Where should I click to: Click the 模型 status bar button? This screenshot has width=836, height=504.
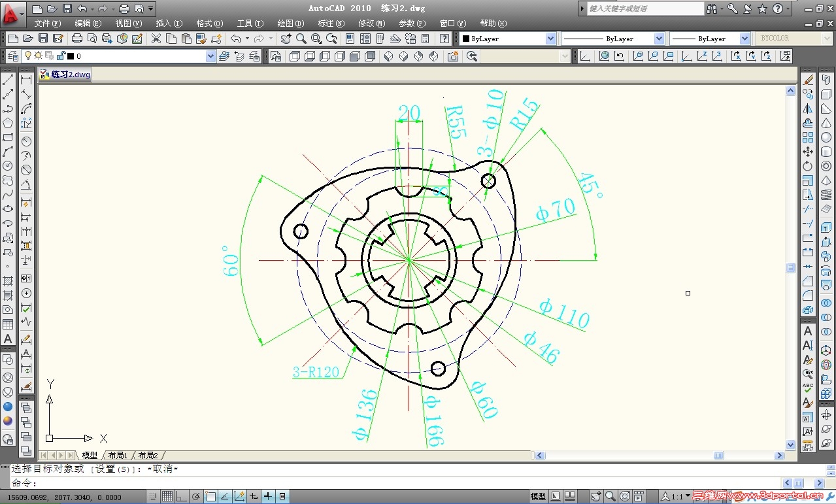tap(538, 496)
